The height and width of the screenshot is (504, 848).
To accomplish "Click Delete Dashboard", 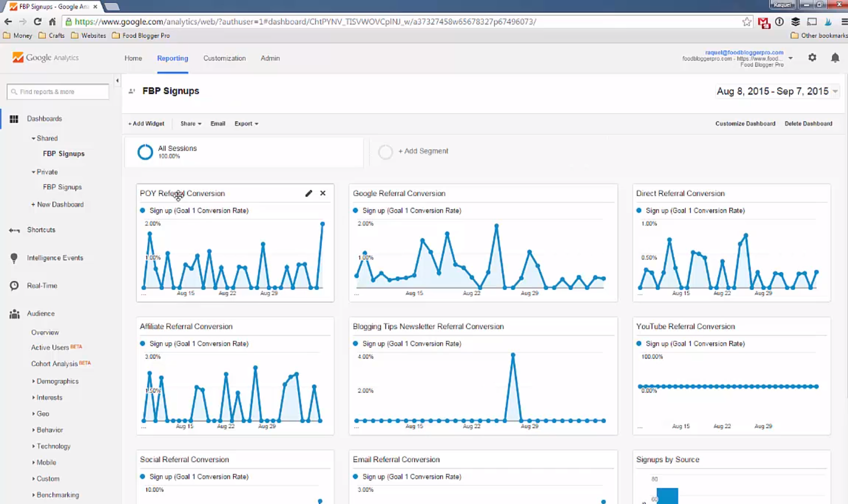I will pyautogui.click(x=808, y=124).
